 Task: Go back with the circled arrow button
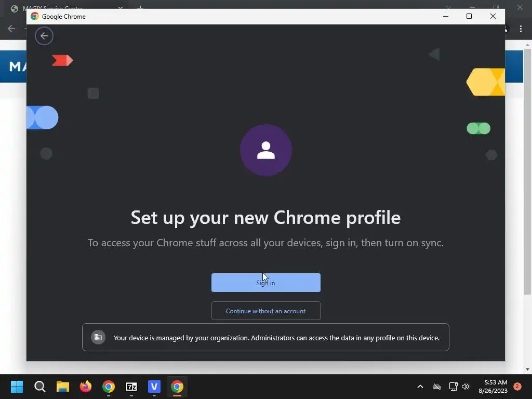pos(44,36)
